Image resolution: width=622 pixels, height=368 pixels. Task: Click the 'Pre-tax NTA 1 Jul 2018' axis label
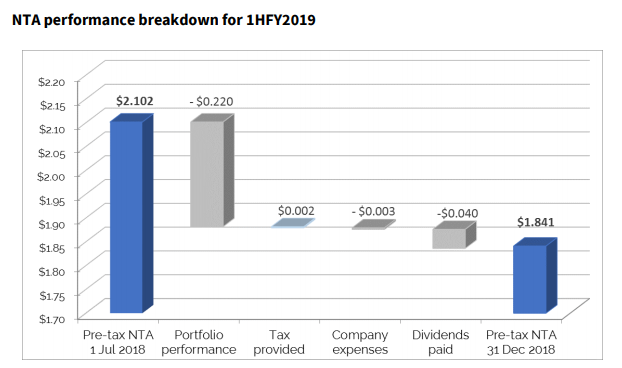tap(118, 342)
